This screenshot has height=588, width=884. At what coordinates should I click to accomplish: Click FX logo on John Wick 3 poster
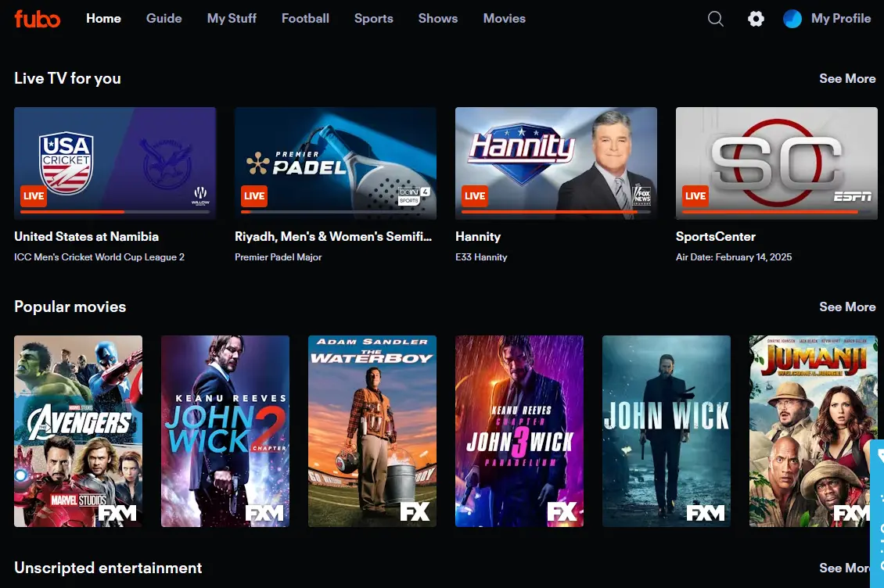pyautogui.click(x=562, y=511)
